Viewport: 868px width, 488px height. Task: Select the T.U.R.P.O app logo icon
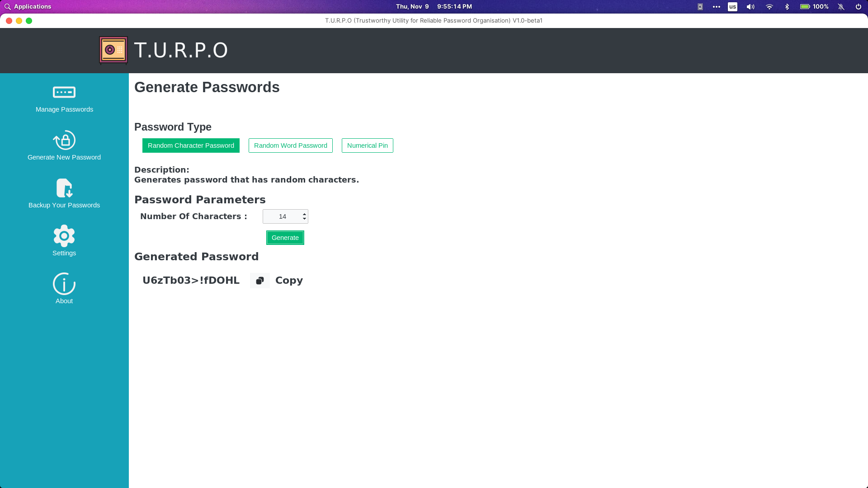pyautogui.click(x=113, y=49)
